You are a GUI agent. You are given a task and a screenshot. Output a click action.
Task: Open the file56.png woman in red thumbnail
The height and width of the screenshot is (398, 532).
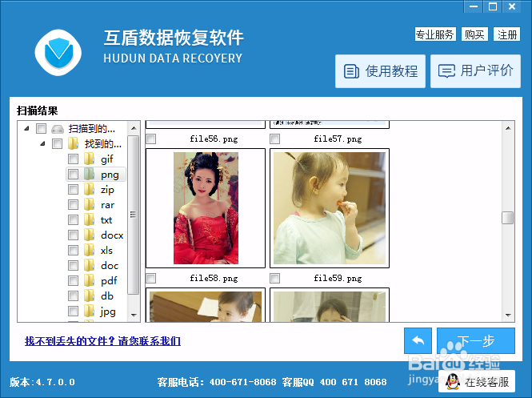(x=206, y=208)
